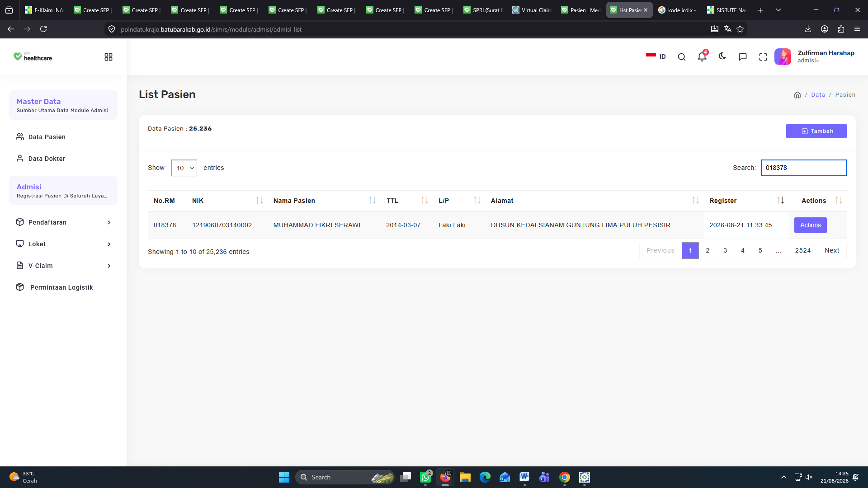
Task: Open WhatsApp from the taskbar
Action: [x=425, y=477]
